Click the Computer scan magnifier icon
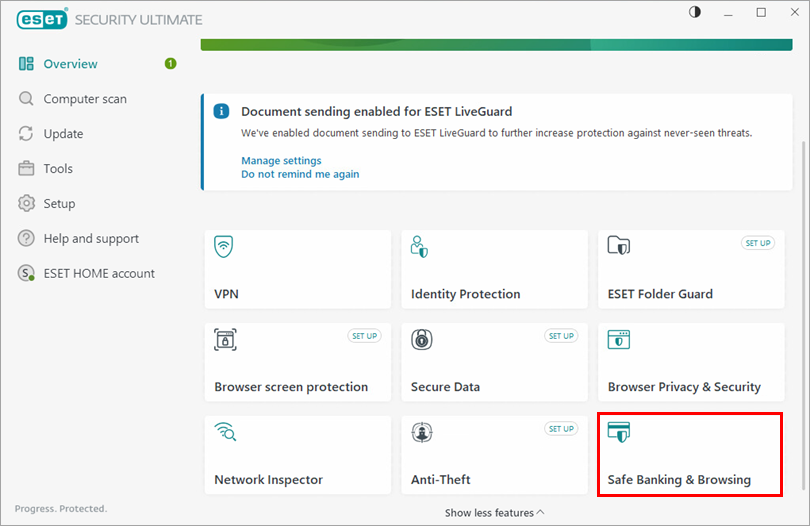 (26, 98)
